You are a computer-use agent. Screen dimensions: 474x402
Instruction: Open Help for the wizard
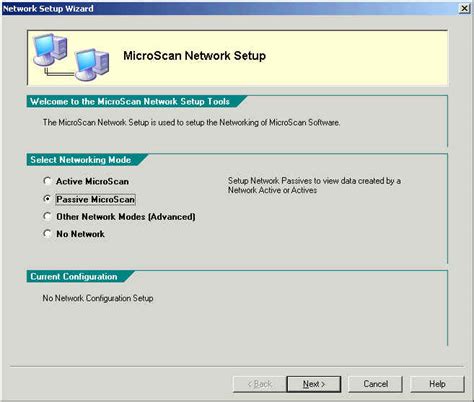pos(437,384)
